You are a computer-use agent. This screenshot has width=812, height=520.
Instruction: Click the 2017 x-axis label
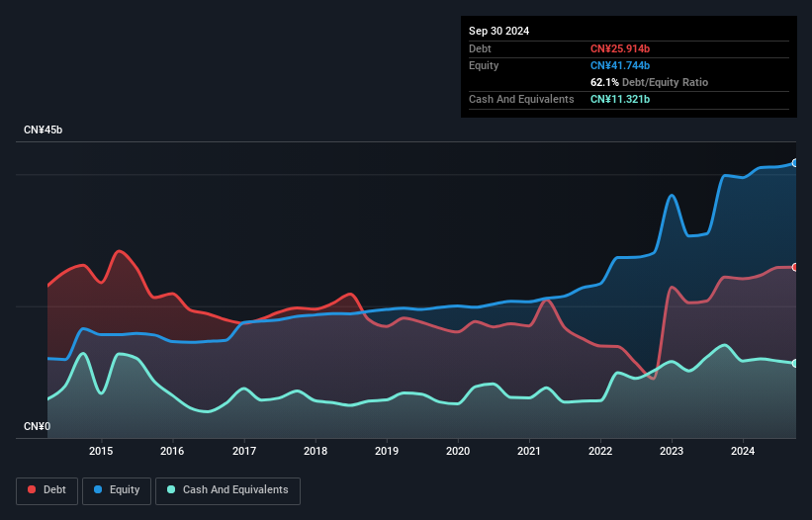click(244, 451)
